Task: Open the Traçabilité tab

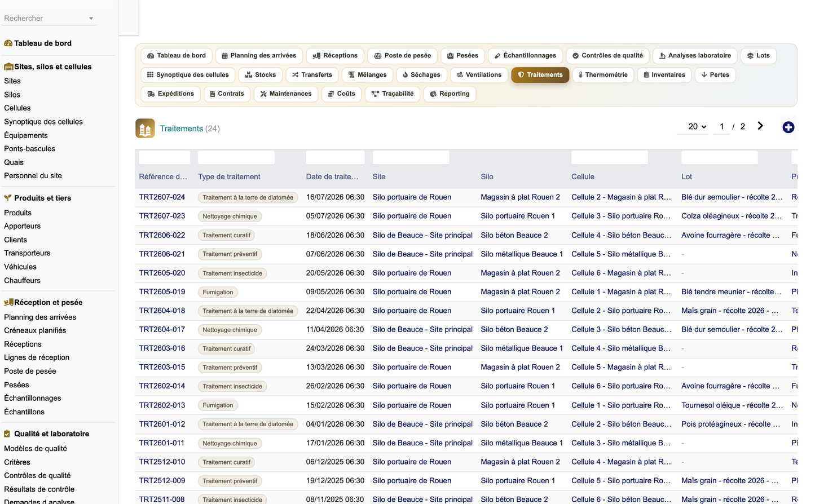Action: click(393, 94)
